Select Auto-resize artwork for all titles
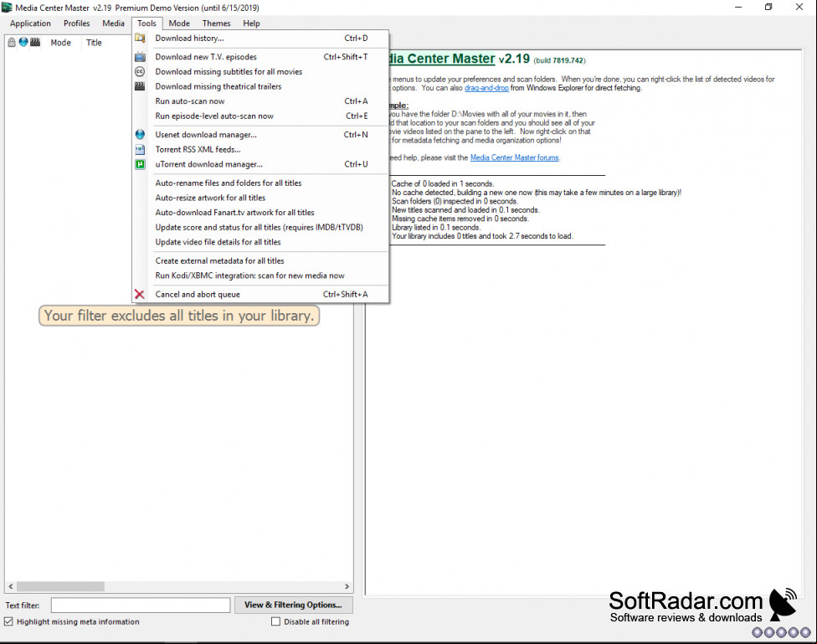Image resolution: width=817 pixels, height=644 pixels. (x=260, y=198)
